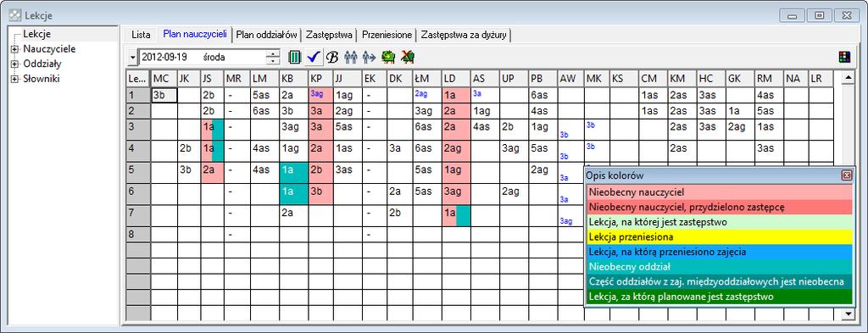This screenshot has width=868, height=333.
Task: Switch to the Zastępstwa tab
Action: tap(330, 34)
